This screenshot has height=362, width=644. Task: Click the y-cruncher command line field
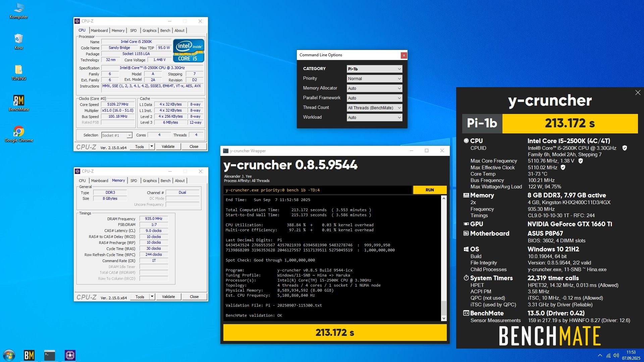click(x=317, y=190)
